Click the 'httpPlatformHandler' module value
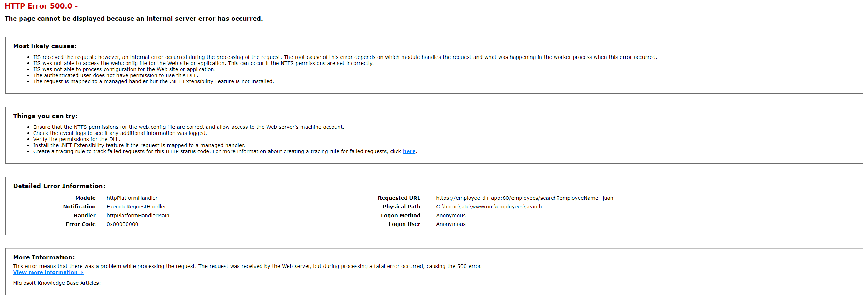Viewport: 868px width, 304px height. pyautogui.click(x=132, y=198)
